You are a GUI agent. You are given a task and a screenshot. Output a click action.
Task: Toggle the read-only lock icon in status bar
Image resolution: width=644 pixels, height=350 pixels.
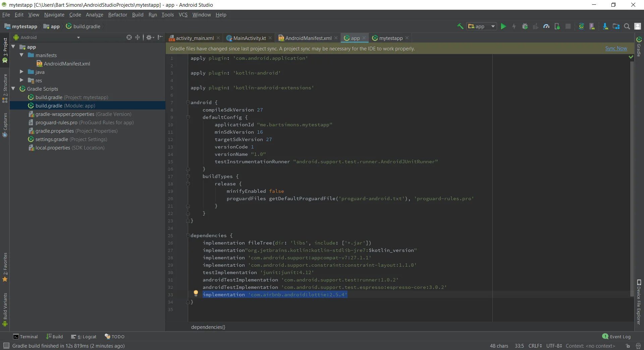(628, 346)
